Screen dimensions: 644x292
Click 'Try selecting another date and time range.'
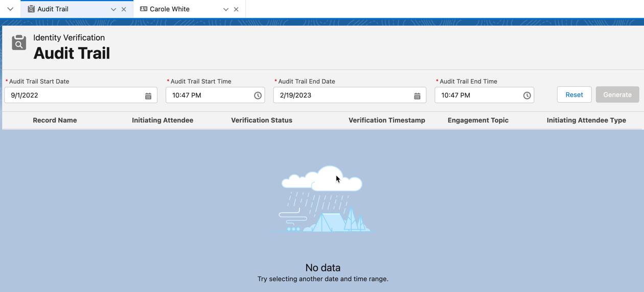pos(323,279)
